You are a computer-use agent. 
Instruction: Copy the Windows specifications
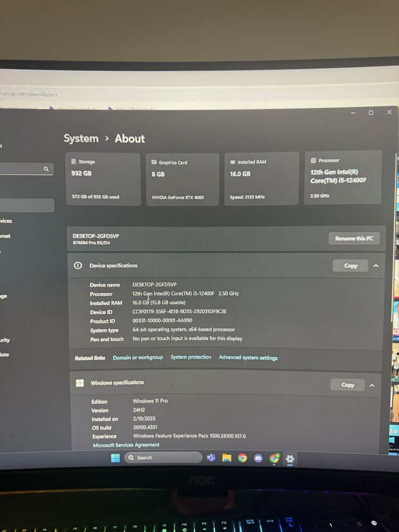click(347, 385)
